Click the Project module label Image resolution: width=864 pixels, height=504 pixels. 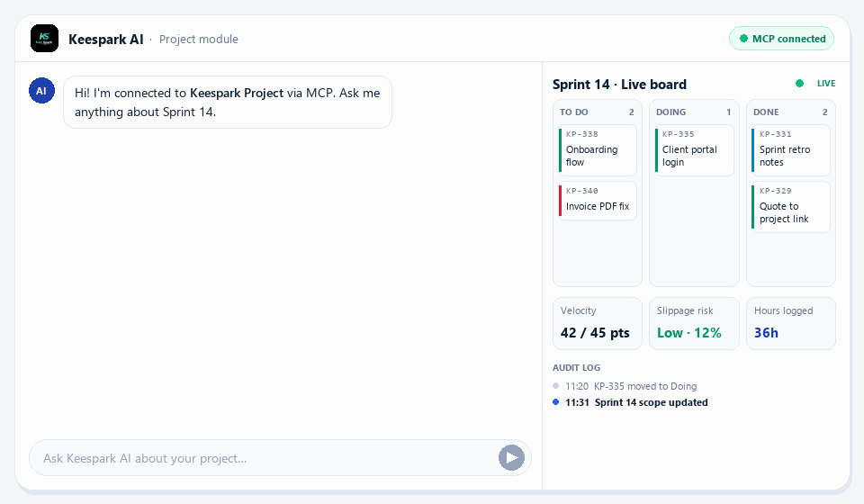198,39
